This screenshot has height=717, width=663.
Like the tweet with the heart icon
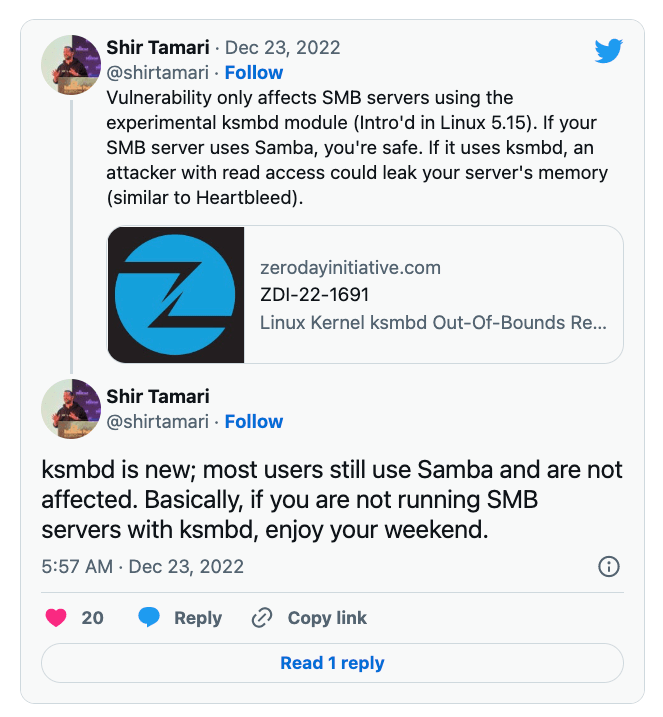click(x=57, y=617)
